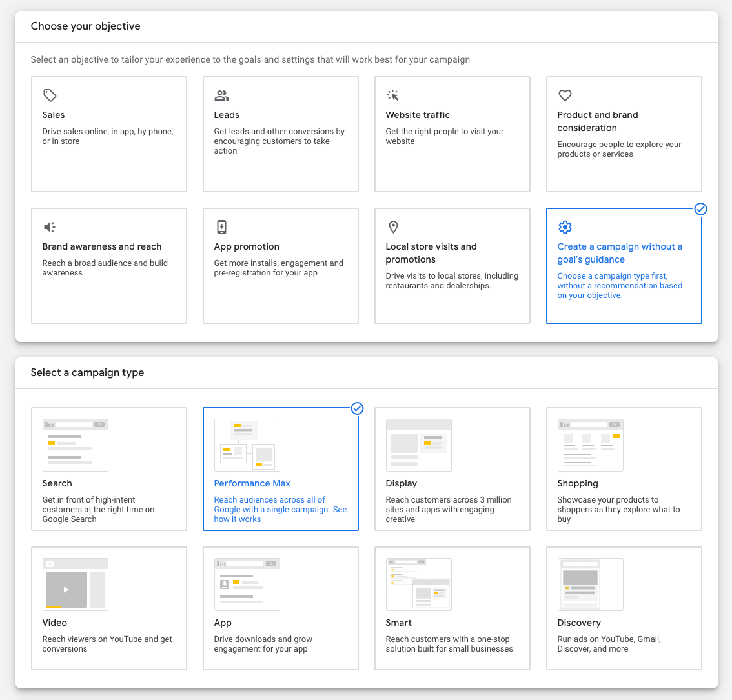Click the Leads people icon

(221, 95)
